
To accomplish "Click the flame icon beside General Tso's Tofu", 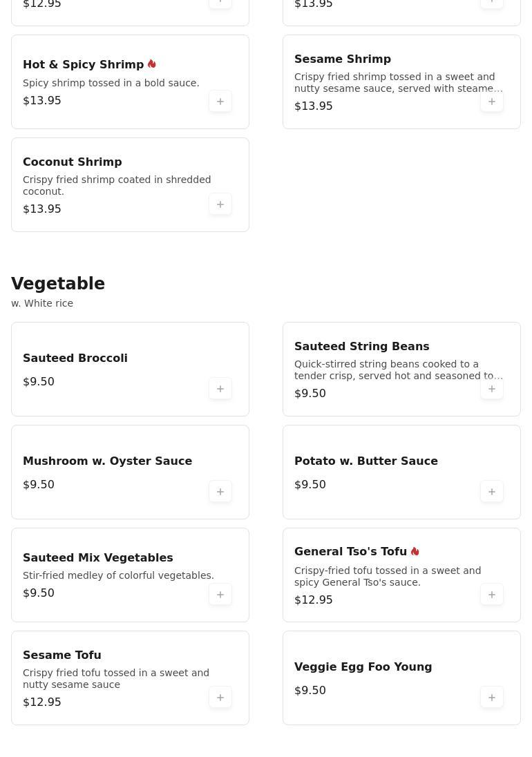I will click(415, 551).
